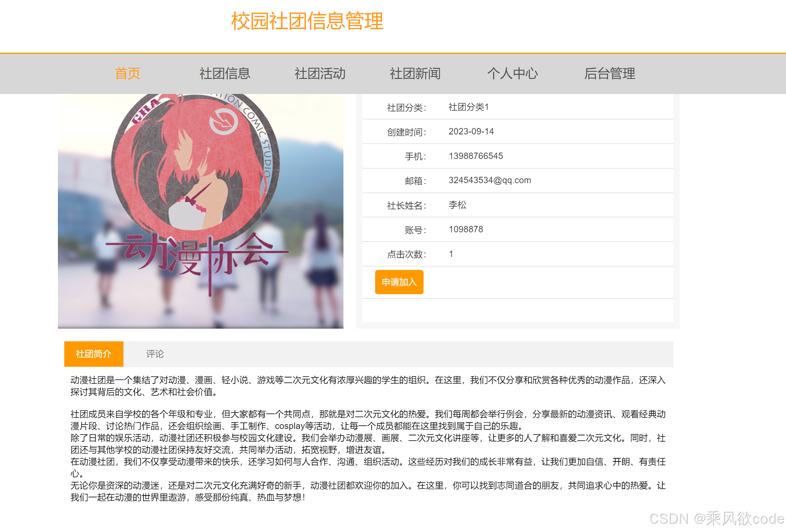Click the phone number 13988766545

pos(475,156)
